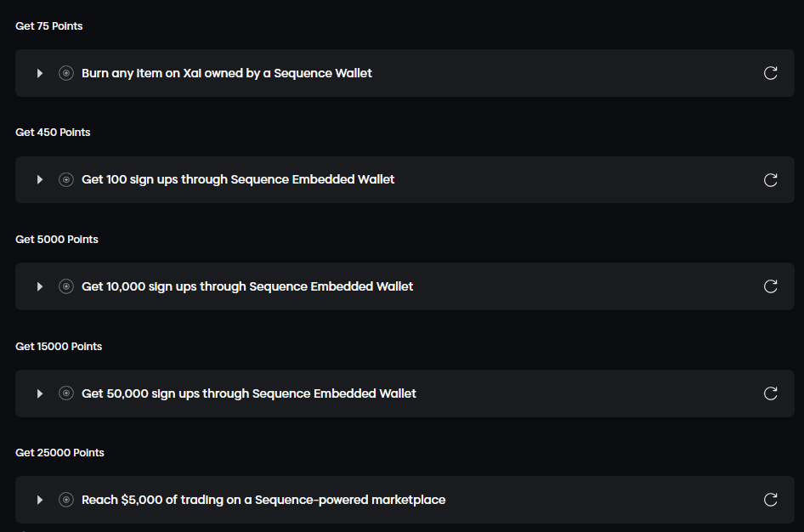Click status circle icon on $5,000 trading quest
804x532 pixels.
coord(66,500)
